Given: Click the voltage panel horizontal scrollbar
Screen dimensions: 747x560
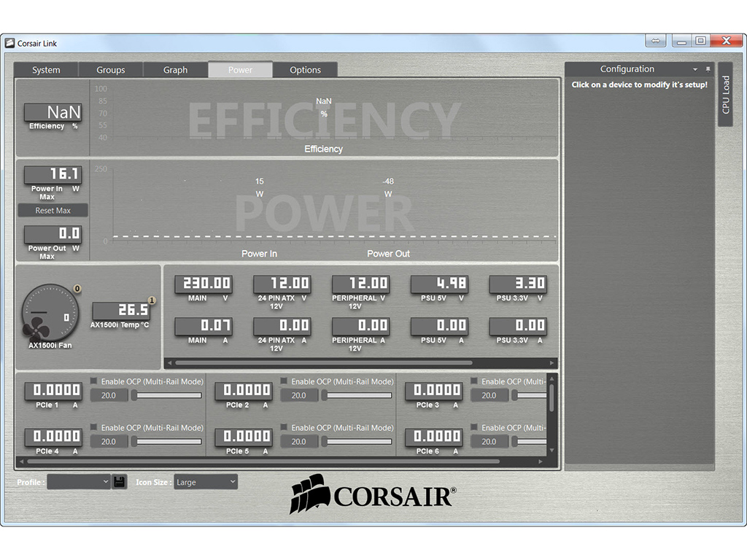Looking at the screenshot, I should click(x=324, y=363).
